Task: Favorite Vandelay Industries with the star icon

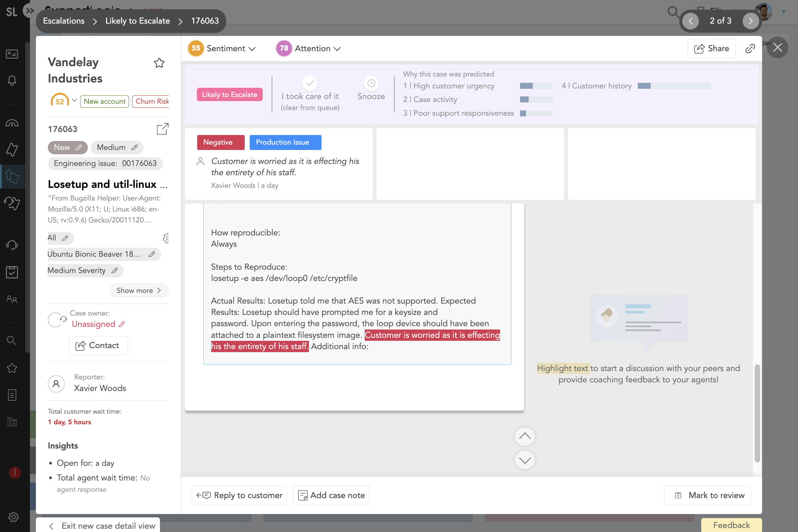Action: point(159,63)
